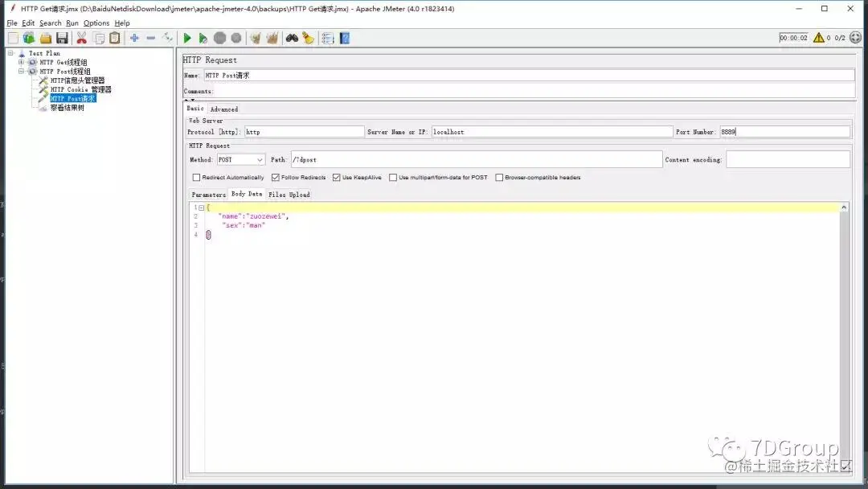Collapse the JSON fold marker on line 1
The image size is (868, 489).
202,208
